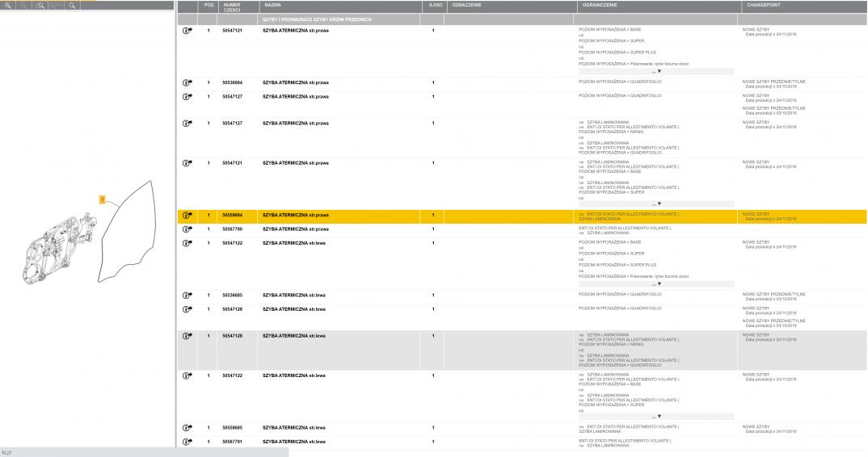Open info icon for 50547127 row with NRING restriction
Viewport: 868px width, 457px height.
click(x=188, y=124)
